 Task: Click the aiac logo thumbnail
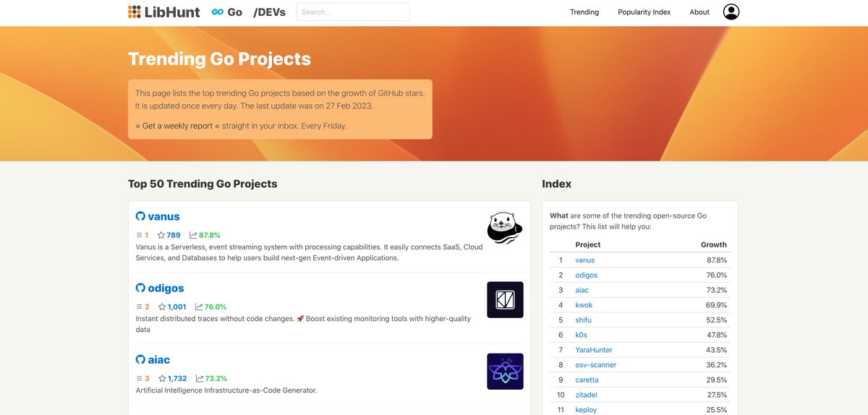coord(505,372)
